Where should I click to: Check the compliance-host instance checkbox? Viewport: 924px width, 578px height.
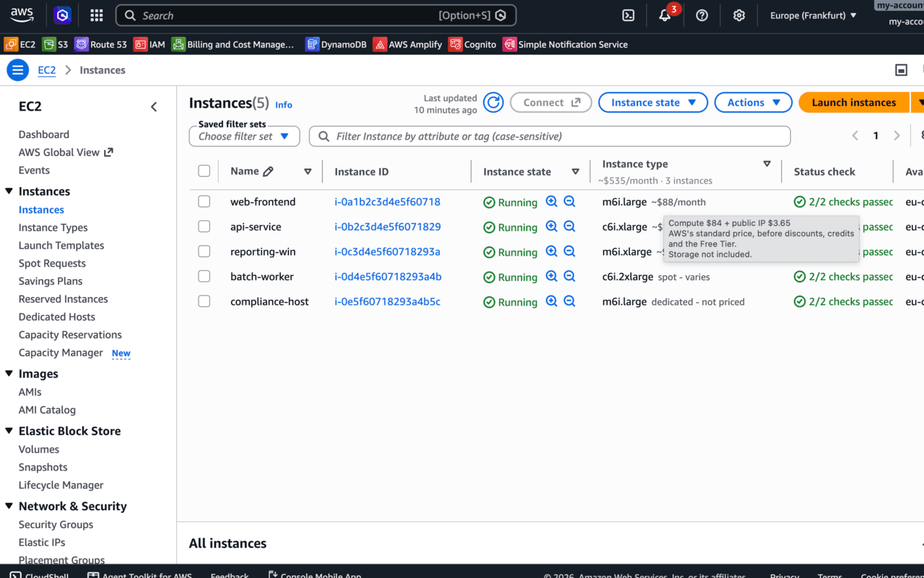(204, 301)
